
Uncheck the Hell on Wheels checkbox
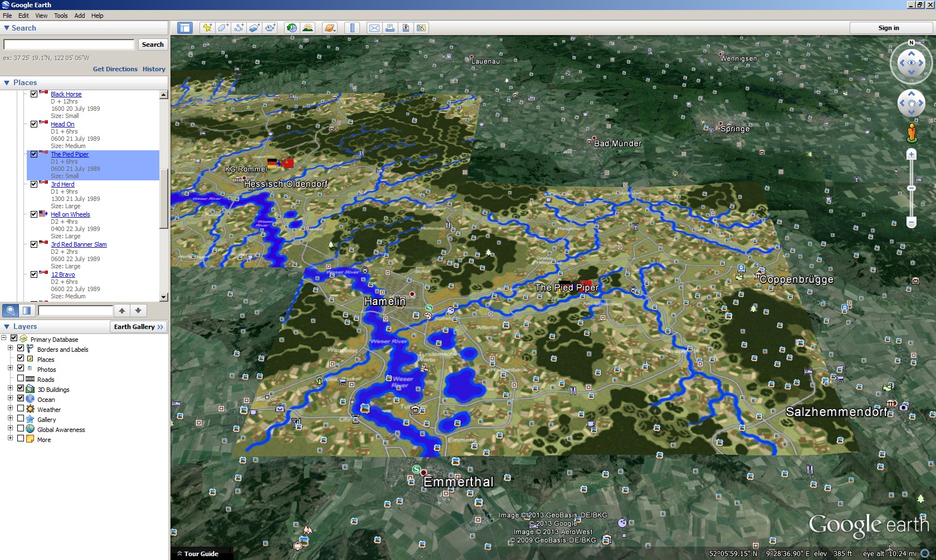pyautogui.click(x=34, y=214)
